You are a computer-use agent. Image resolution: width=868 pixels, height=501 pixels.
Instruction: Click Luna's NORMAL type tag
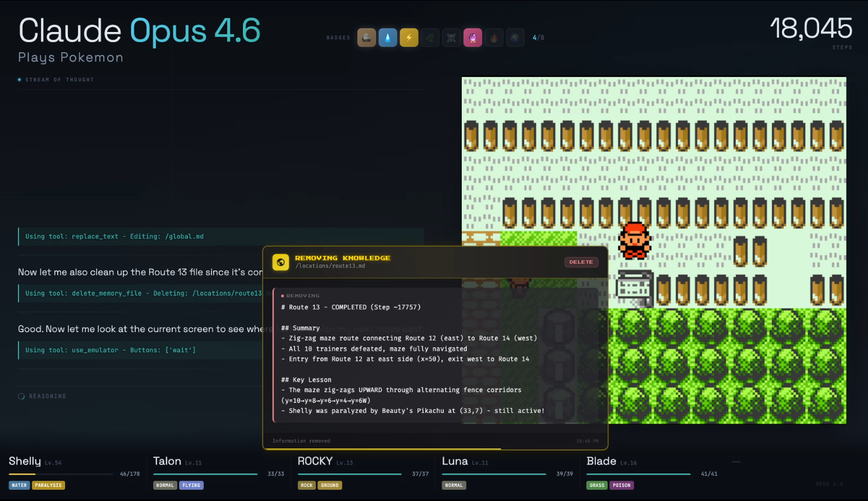click(454, 485)
